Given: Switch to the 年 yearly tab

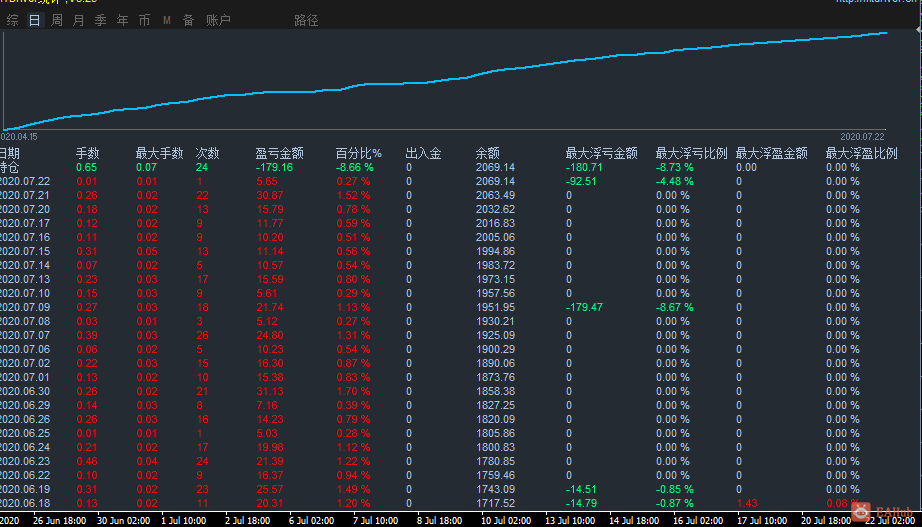Looking at the screenshot, I should [x=122, y=21].
